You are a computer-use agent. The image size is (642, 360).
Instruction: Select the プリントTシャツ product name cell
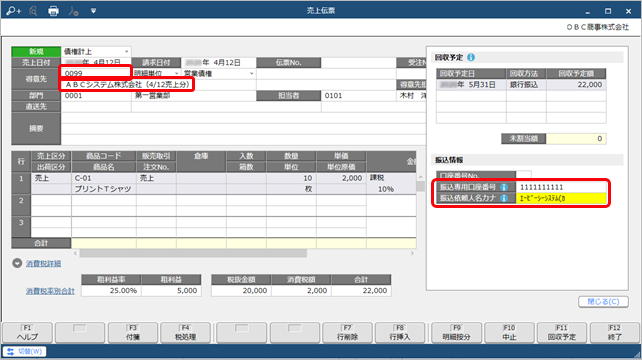104,189
